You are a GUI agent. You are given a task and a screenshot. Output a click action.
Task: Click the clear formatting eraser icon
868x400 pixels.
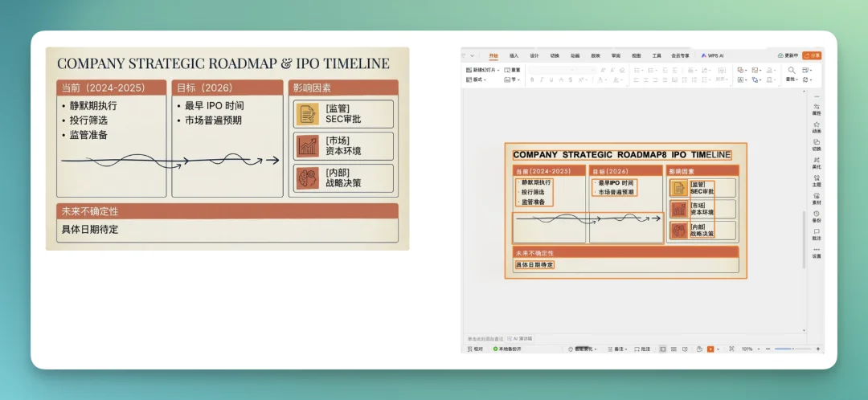(622, 70)
